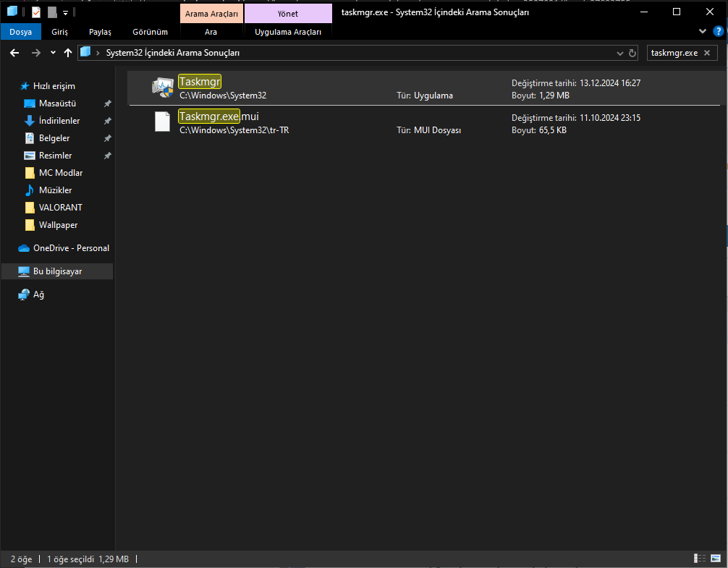Click the pin icon next to Resimler
The width and height of the screenshot is (728, 568).
pos(107,156)
